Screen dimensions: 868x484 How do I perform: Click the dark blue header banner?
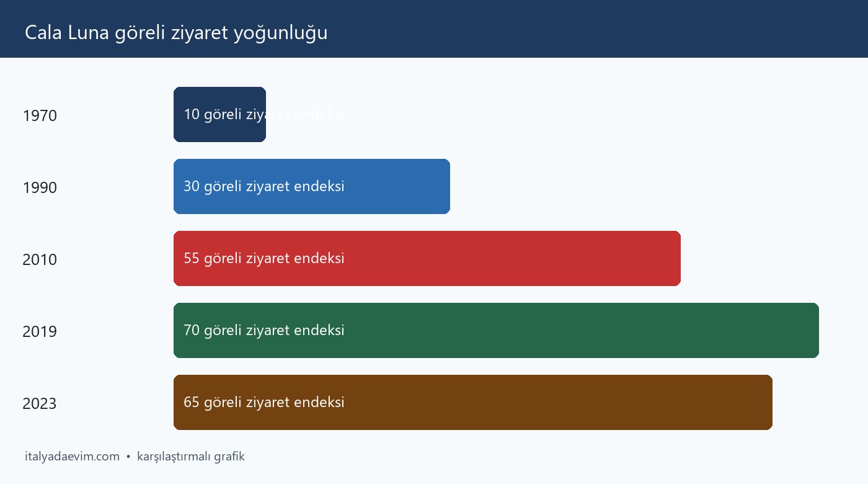tap(434, 29)
